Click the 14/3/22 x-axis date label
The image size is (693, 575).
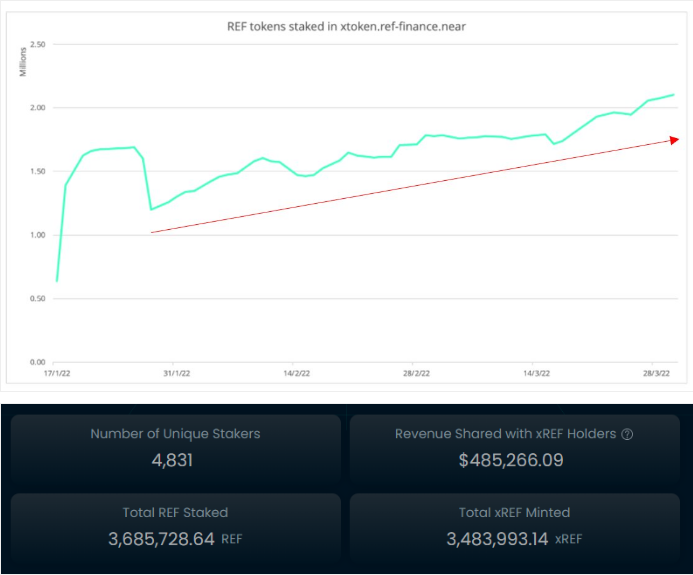point(537,373)
